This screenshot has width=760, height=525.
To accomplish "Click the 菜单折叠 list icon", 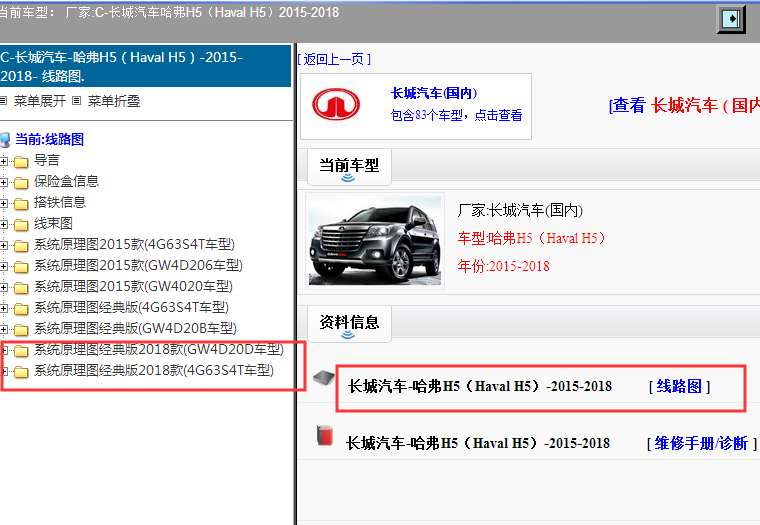I will [76, 101].
